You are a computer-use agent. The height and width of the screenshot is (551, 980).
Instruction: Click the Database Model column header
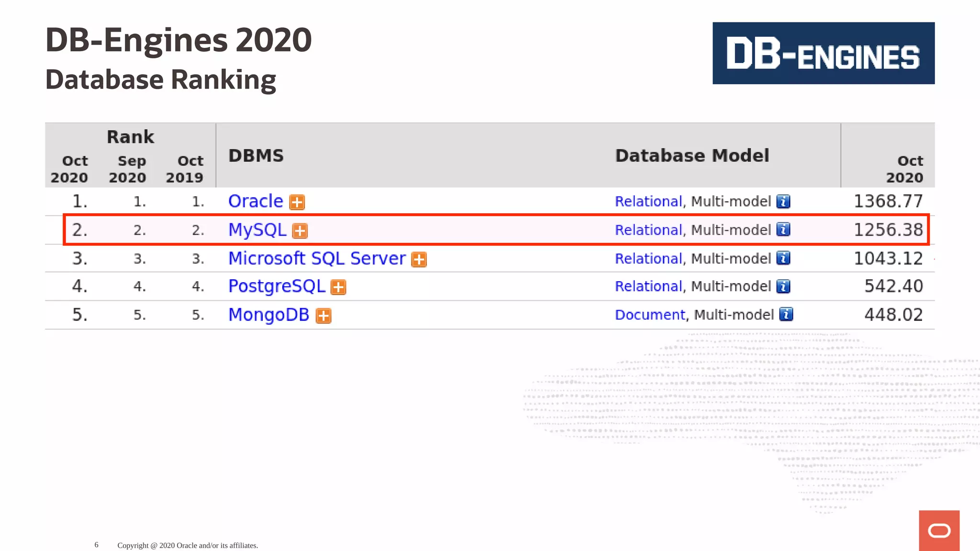[x=692, y=155]
